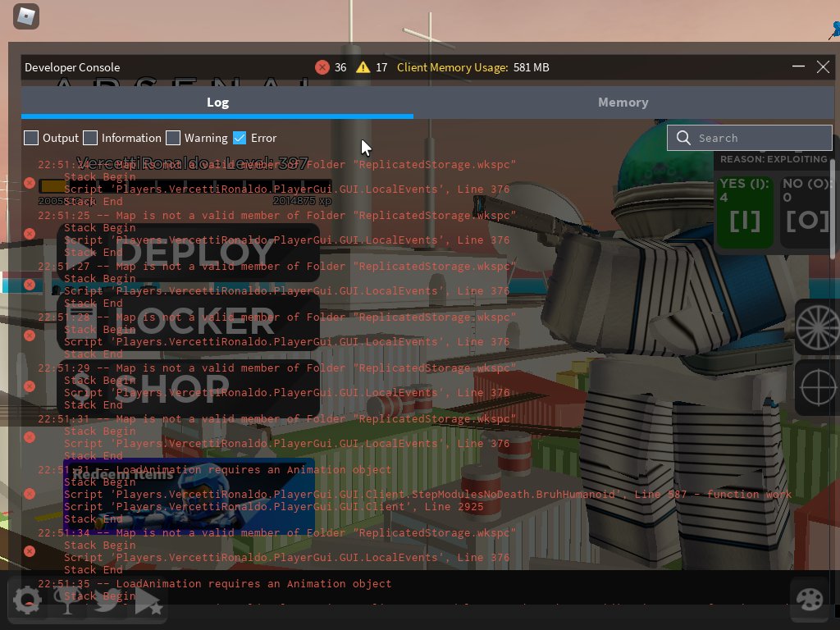Click the 581 MB memory value
The width and height of the screenshot is (840, 630).
click(531, 67)
